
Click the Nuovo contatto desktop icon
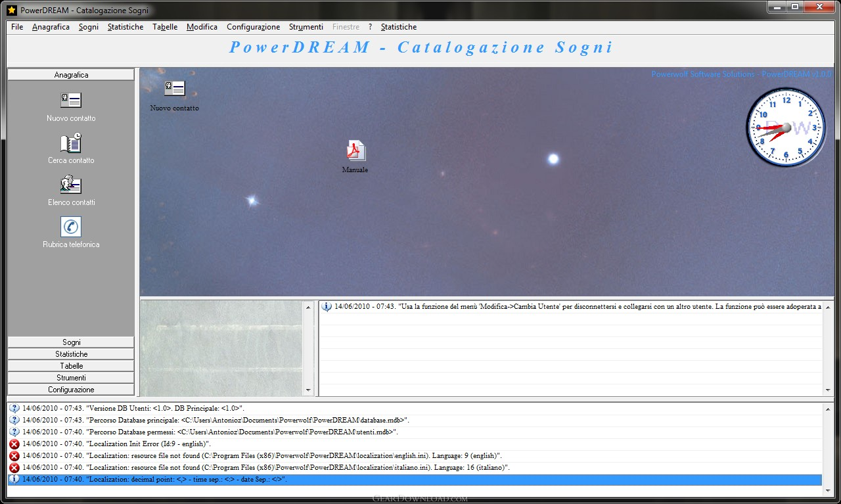174,96
